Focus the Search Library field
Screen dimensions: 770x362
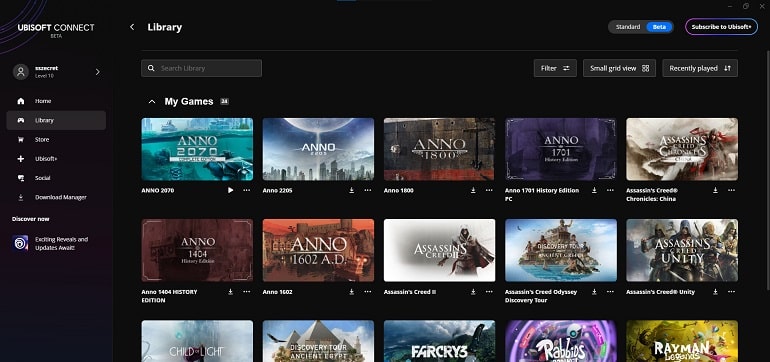[201, 68]
